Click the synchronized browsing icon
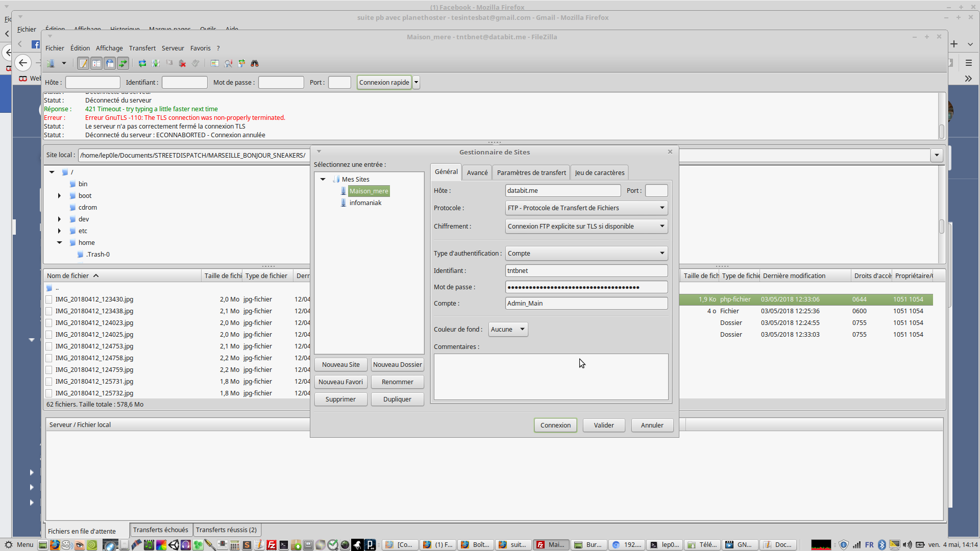This screenshot has height=551, width=980. 241,63
